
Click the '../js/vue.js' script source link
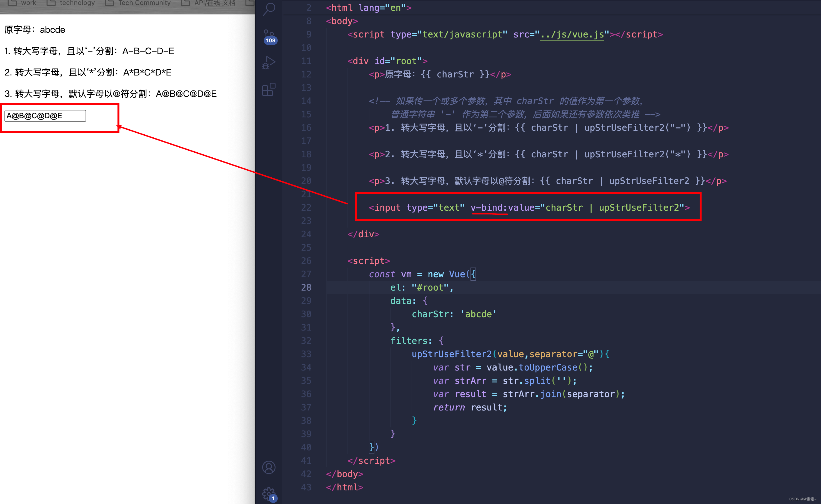pyautogui.click(x=572, y=34)
